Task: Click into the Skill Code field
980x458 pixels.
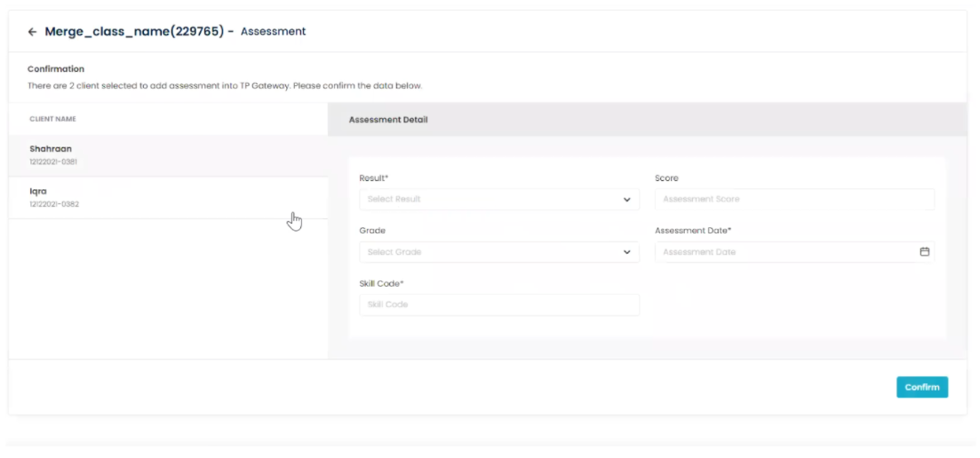Action: (499, 304)
